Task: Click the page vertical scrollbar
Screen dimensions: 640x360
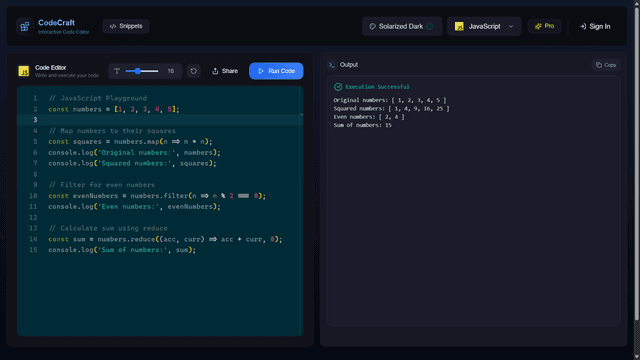Action: (x=637, y=163)
